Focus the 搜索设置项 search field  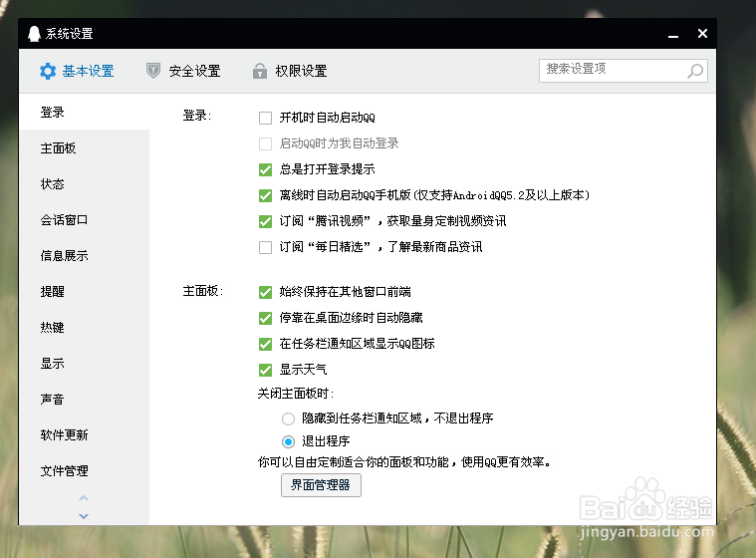[x=624, y=71]
